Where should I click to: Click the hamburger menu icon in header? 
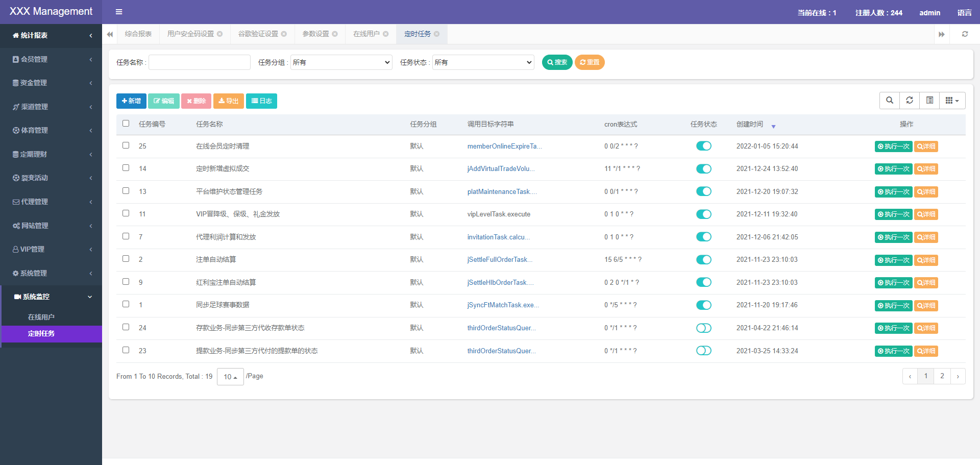coord(119,12)
